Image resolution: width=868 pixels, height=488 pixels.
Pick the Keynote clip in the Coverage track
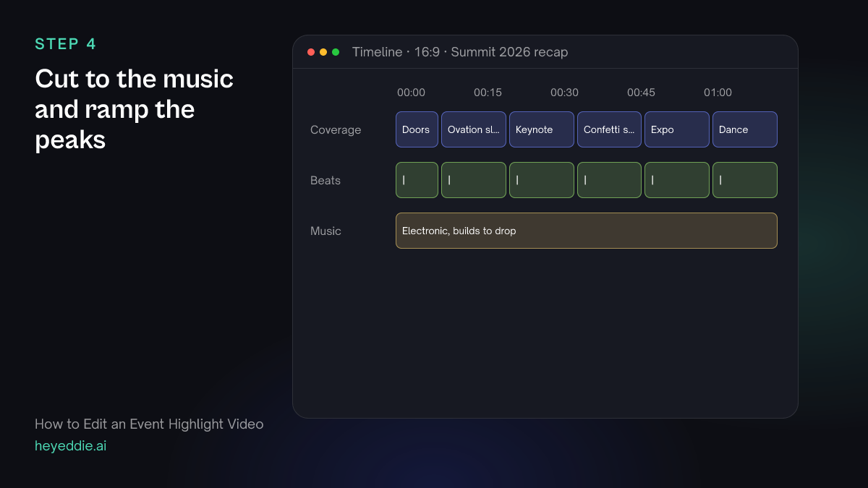pos(542,129)
